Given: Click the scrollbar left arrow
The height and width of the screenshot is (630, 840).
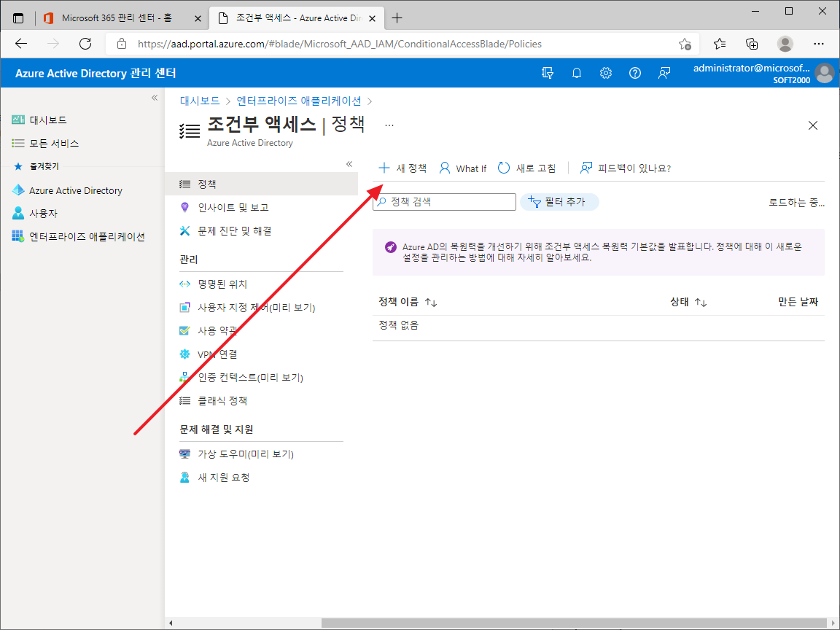Looking at the screenshot, I should click(171, 623).
